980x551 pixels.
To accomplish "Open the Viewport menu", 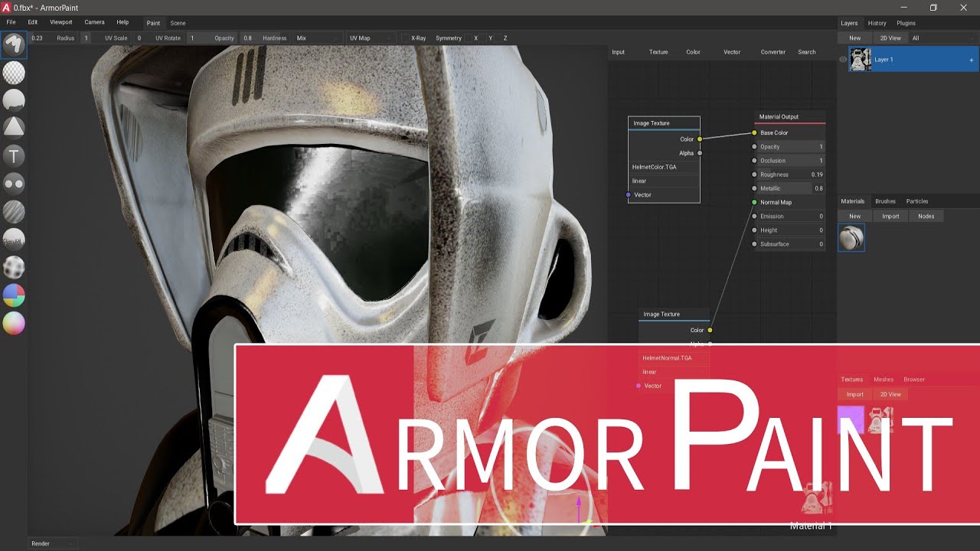I will pyautogui.click(x=61, y=22).
